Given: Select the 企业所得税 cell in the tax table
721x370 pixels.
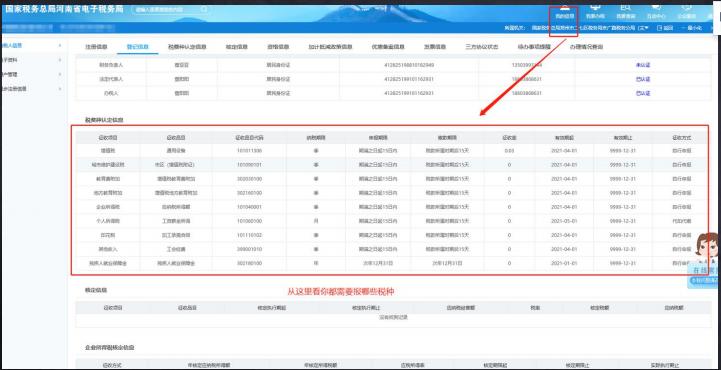Looking at the screenshot, I should click(x=108, y=207).
